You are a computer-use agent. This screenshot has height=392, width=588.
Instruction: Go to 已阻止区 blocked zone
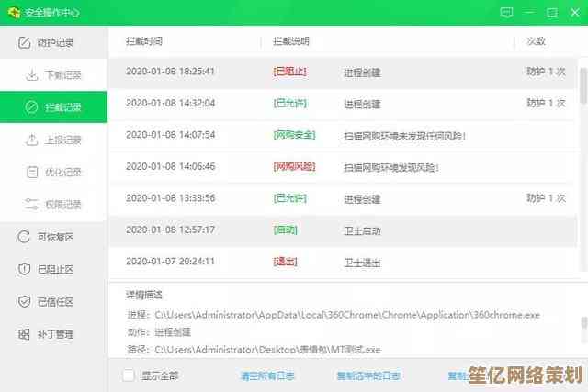click(53, 269)
